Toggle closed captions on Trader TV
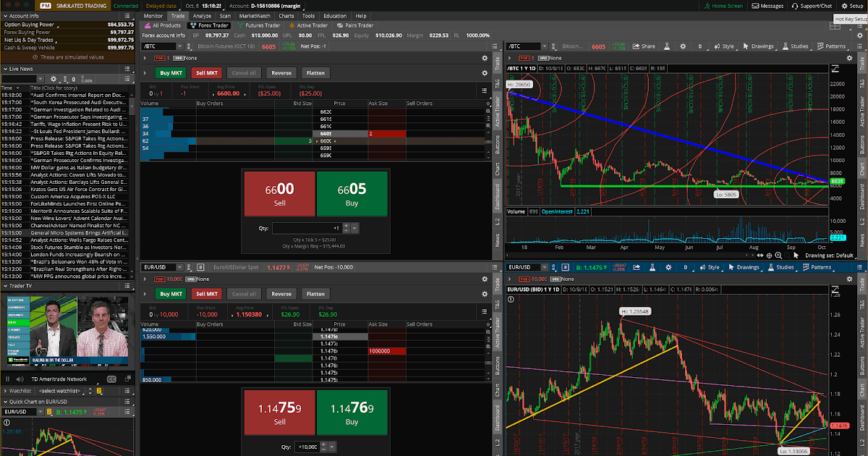868x456 pixels. click(x=111, y=379)
